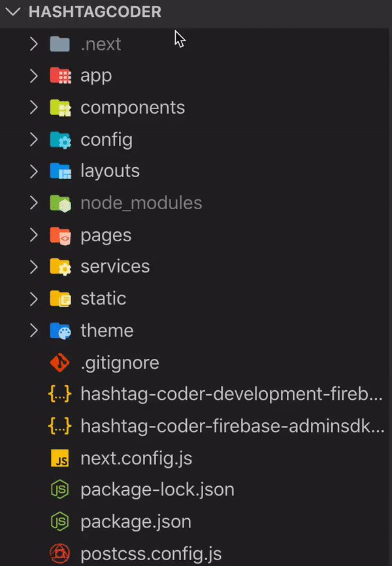Viewport: 392px width, 566px height.
Task: Select the theme folder name
Action: click(x=107, y=330)
